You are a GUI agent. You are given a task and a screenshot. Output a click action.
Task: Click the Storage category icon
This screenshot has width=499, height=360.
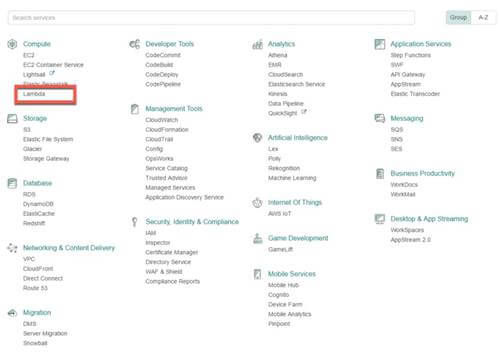12,118
